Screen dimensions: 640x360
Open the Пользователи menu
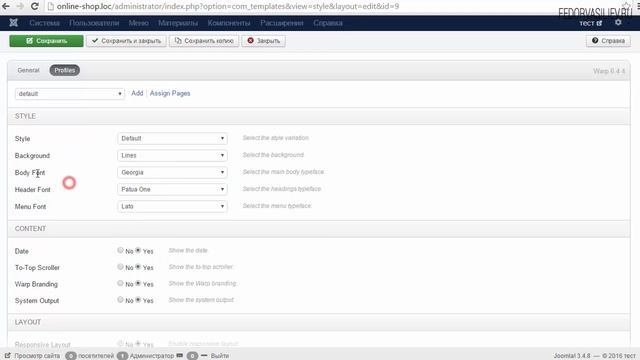click(x=94, y=23)
